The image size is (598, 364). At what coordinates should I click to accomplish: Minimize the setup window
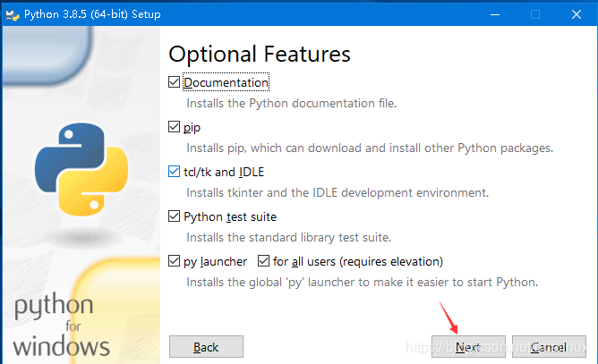pyautogui.click(x=495, y=14)
